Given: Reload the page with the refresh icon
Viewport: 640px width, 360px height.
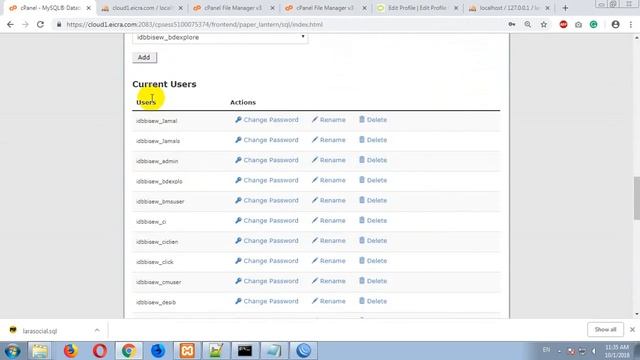Looking at the screenshot, I should (40, 24).
